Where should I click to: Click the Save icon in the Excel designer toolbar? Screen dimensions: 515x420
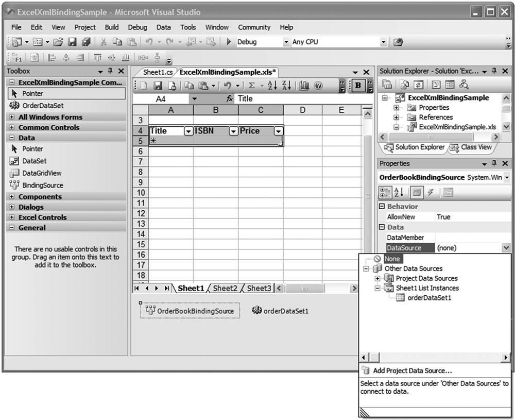158,86
